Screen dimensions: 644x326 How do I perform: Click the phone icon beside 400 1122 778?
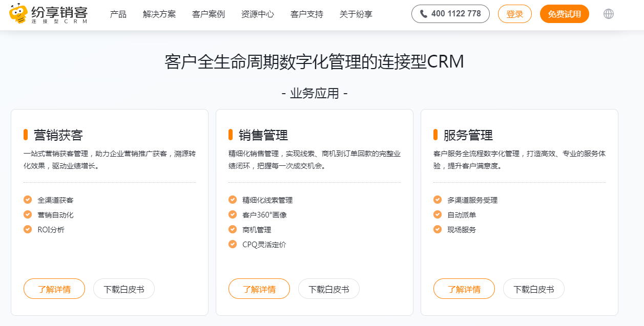(x=423, y=14)
